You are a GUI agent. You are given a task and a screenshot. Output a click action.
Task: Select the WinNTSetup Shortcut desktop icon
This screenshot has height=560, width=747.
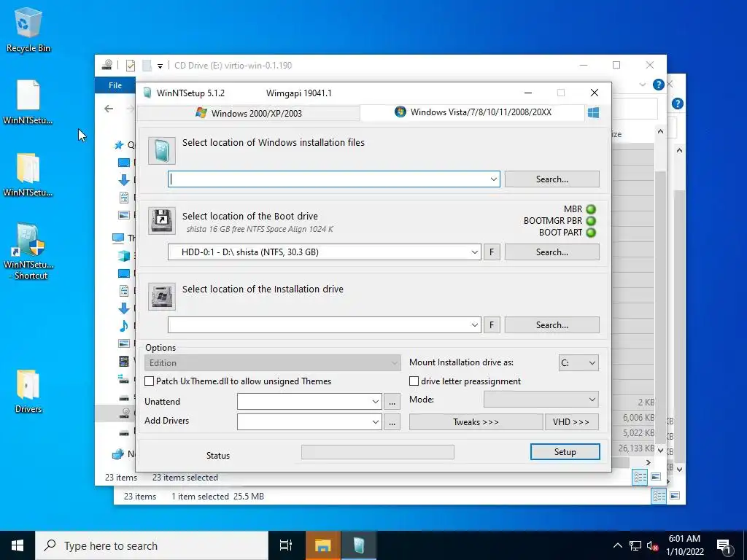(x=28, y=251)
